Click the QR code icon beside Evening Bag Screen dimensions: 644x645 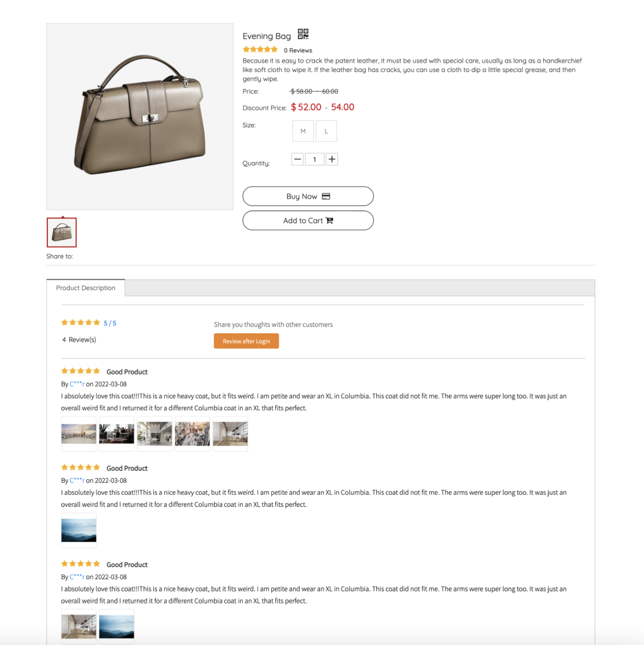303,34
